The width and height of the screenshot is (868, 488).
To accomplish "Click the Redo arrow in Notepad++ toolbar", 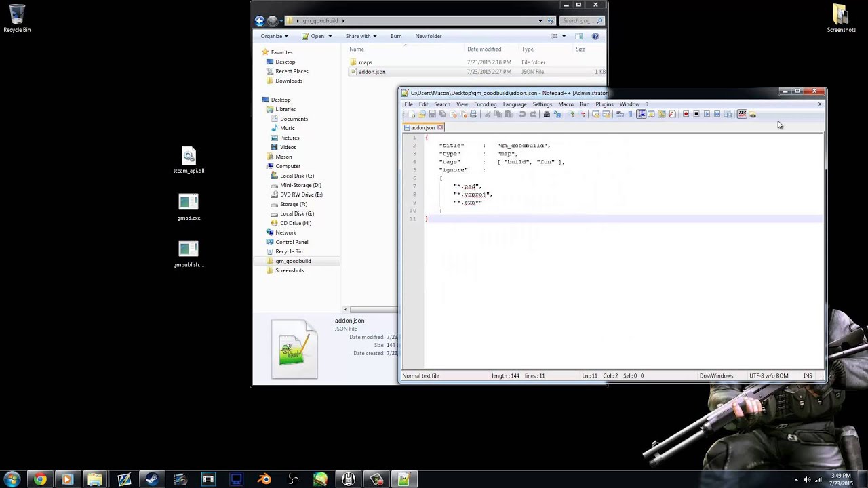I will [533, 114].
